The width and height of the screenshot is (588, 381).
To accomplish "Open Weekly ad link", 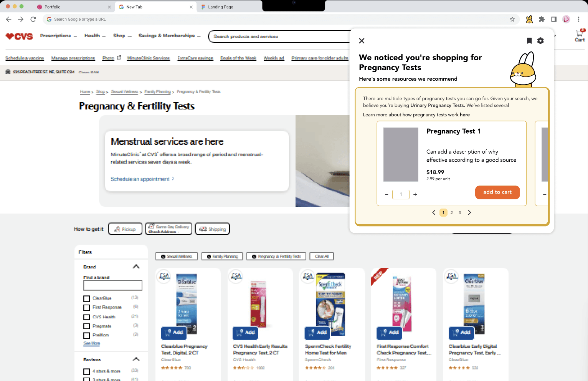I will pyautogui.click(x=274, y=58).
